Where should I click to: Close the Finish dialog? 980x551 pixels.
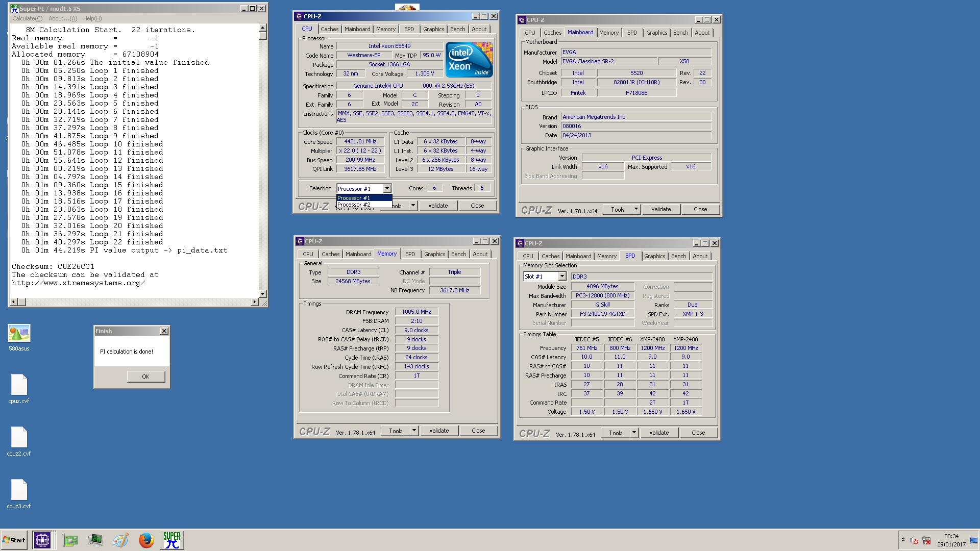164,331
